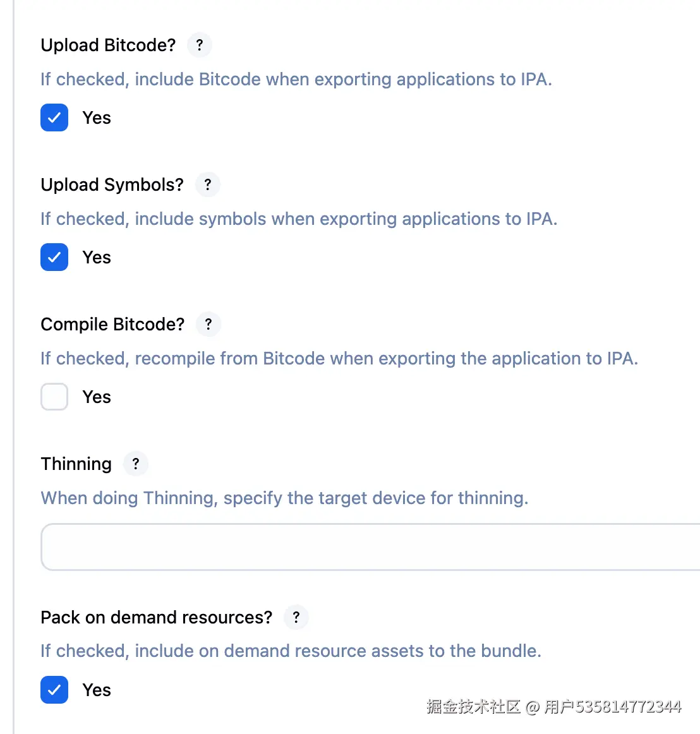Click the "Upload Symbols?" heading text
The height and width of the screenshot is (734, 700).
[112, 185]
